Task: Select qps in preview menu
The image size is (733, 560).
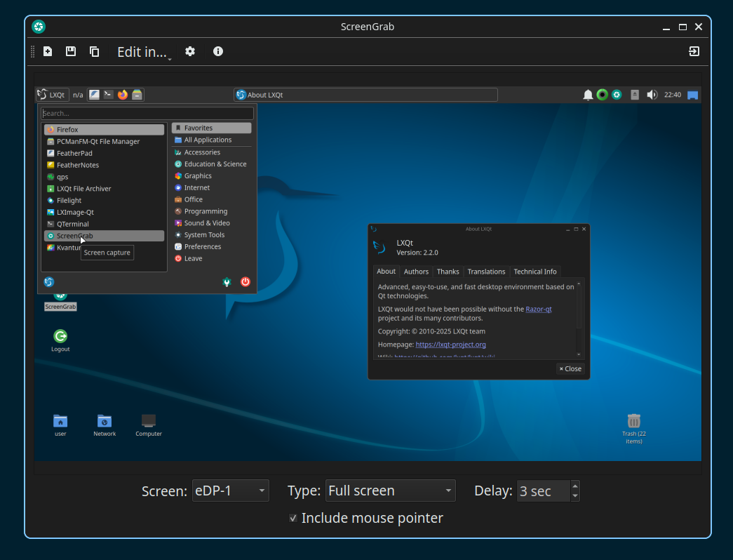Action: 104,177
